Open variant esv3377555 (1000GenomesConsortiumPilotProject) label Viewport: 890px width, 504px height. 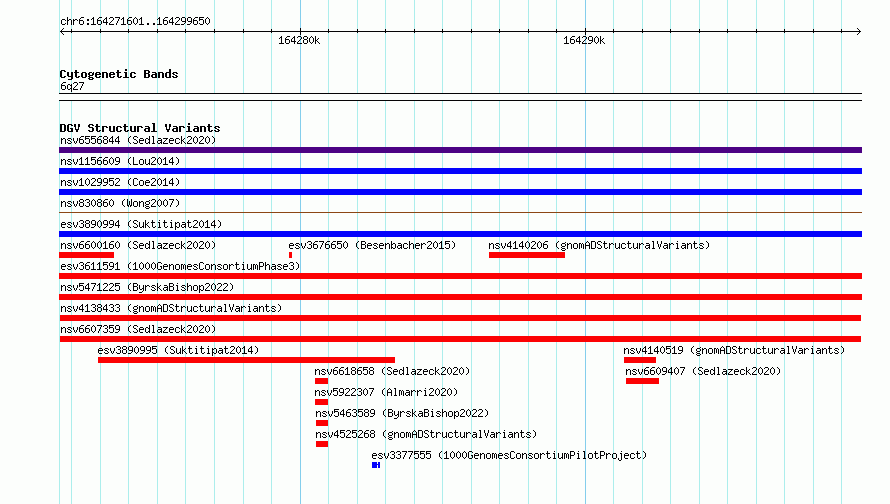[509, 455]
